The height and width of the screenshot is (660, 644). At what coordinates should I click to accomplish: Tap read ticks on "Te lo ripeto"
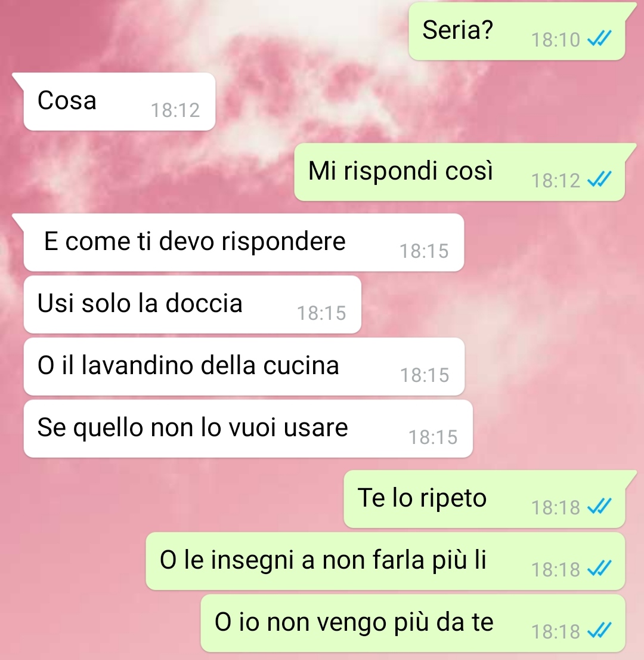coord(599,507)
